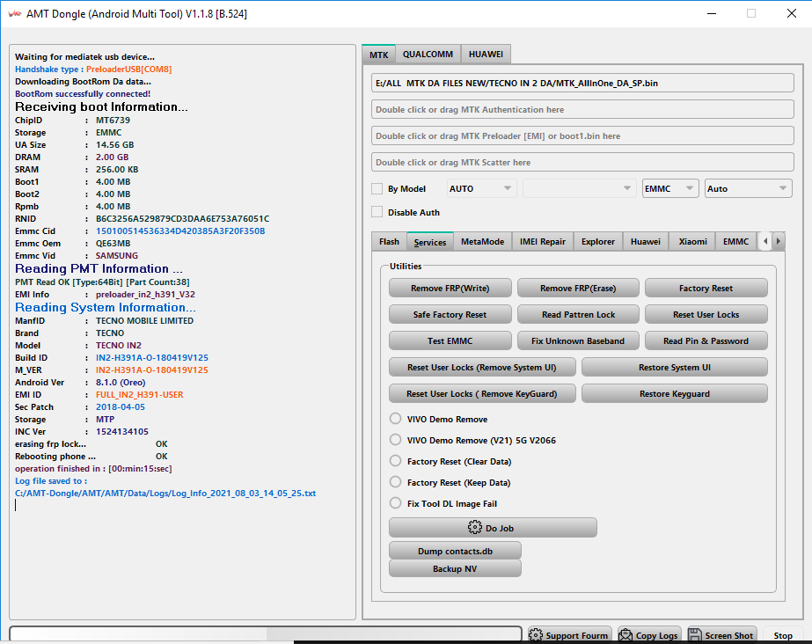The image size is (812, 644).
Task: Click Restore System UI button
Action: tap(674, 367)
